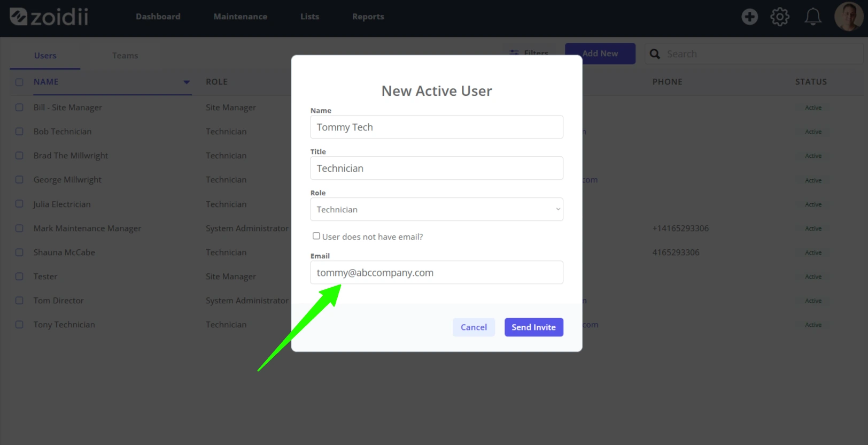Open the user profile avatar
The width and height of the screenshot is (868, 445).
tap(848, 17)
